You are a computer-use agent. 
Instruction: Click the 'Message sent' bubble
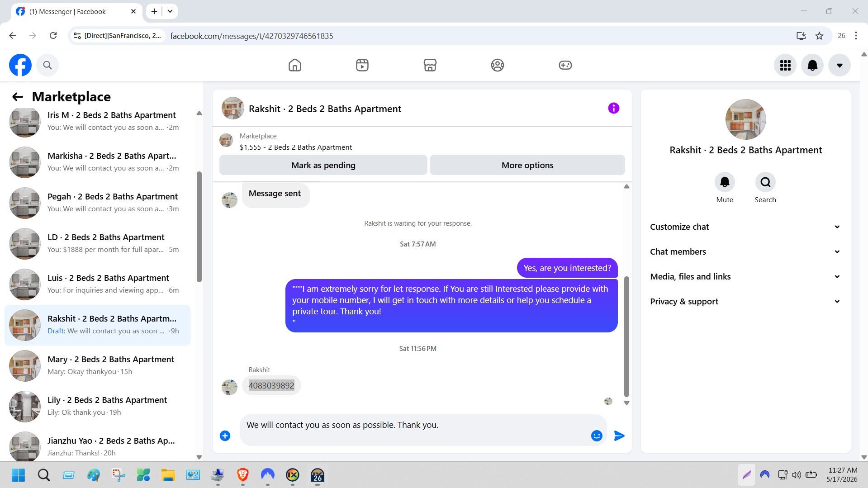pyautogui.click(x=275, y=194)
